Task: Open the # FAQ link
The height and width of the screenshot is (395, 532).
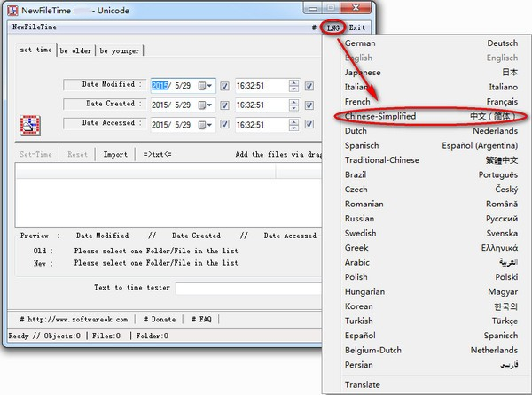Action: pyautogui.click(x=200, y=319)
